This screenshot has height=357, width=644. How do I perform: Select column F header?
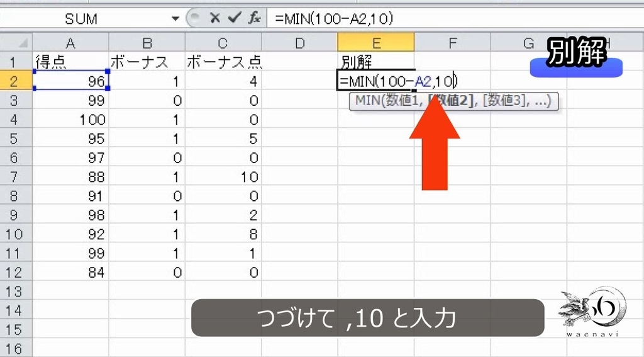coord(452,43)
